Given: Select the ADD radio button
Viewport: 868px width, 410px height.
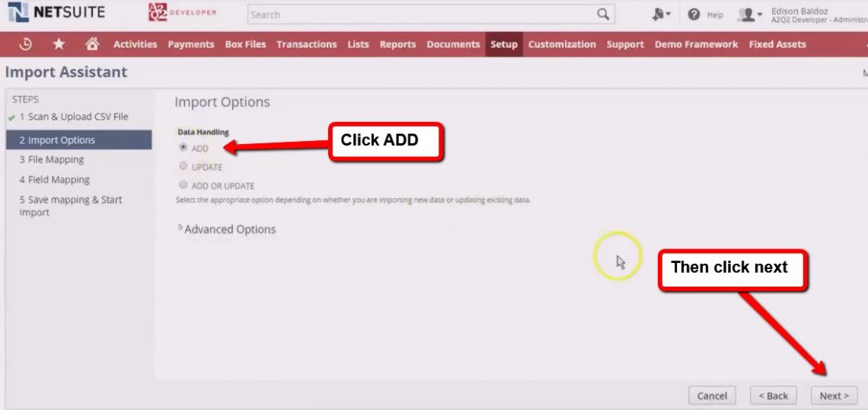Looking at the screenshot, I should point(183,148).
